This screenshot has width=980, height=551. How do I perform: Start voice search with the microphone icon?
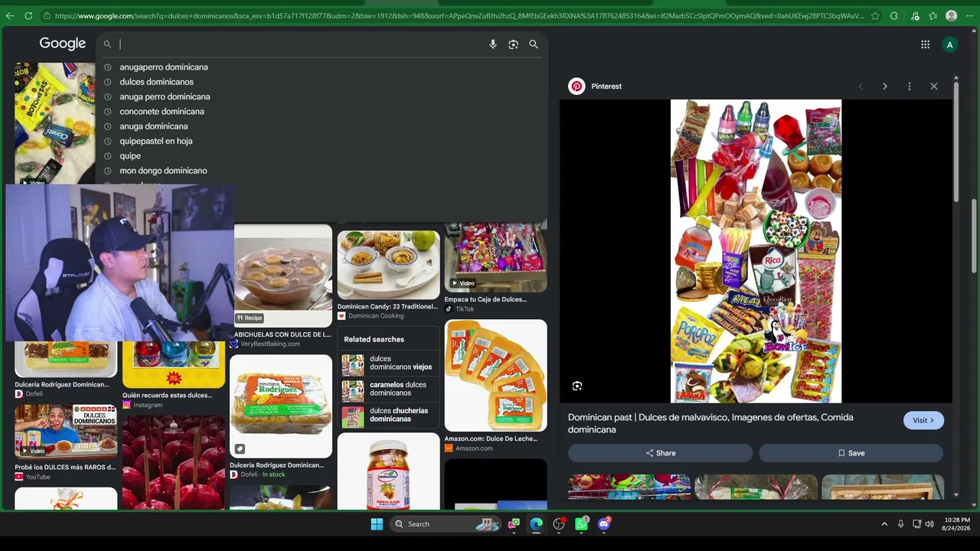[493, 44]
